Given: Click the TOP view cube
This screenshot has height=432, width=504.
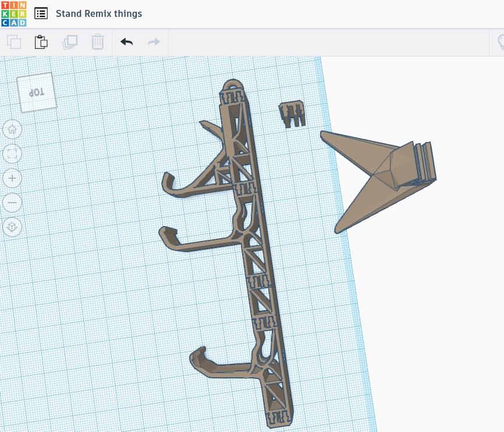Looking at the screenshot, I should tap(37, 93).
